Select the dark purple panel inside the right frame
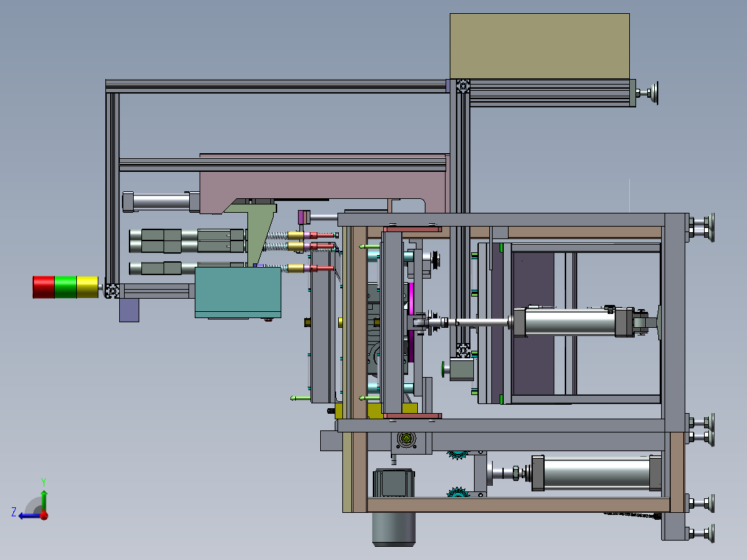This screenshot has height=560, width=747. coord(533,324)
